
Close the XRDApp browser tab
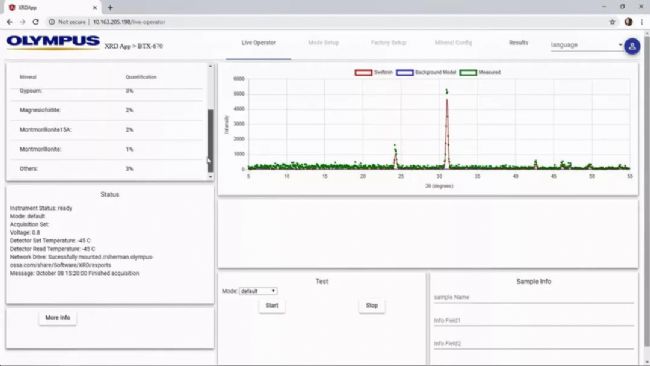point(95,7)
